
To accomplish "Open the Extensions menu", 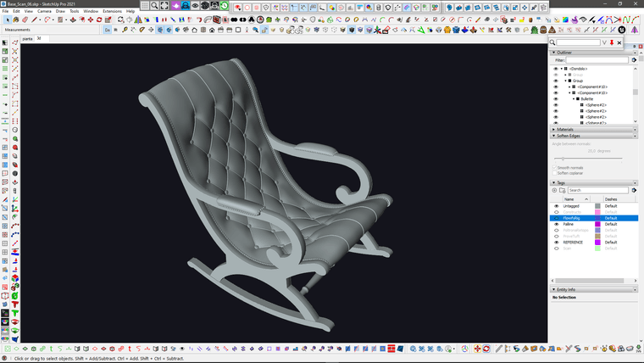I will (112, 11).
